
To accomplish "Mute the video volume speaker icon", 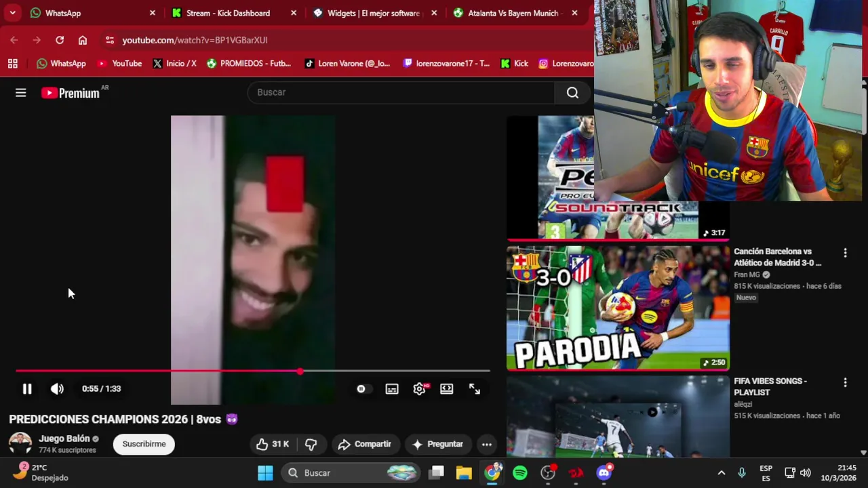I will pyautogui.click(x=57, y=389).
